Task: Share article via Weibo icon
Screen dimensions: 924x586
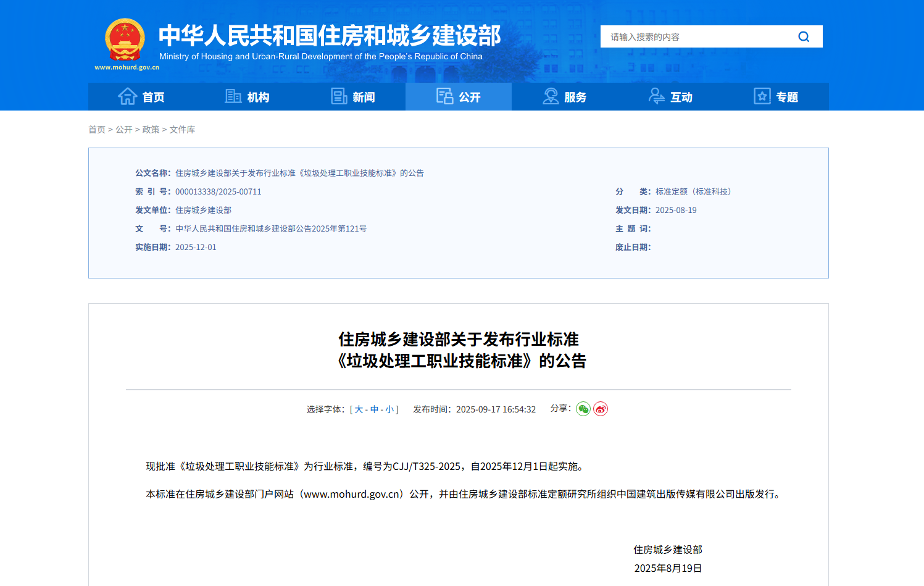Action: [601, 409]
